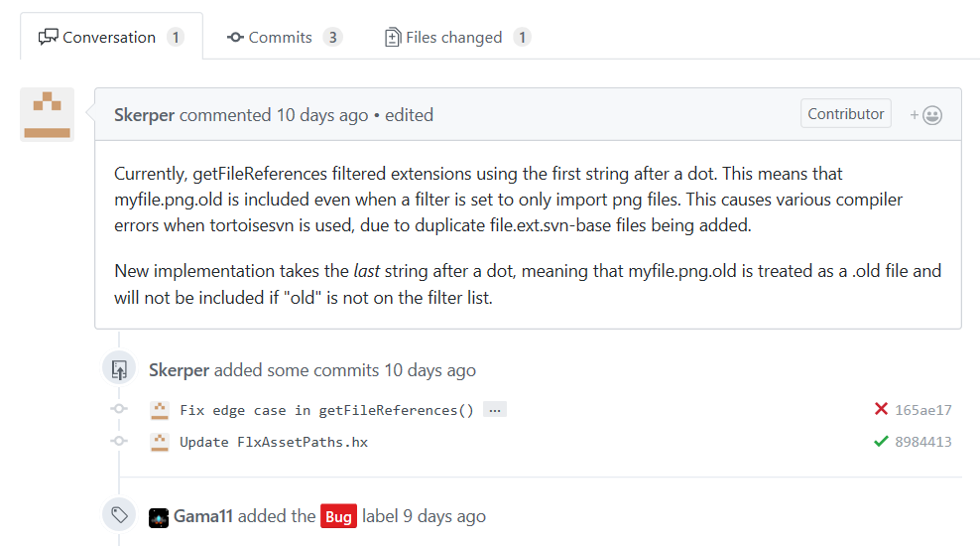Open the Fix edge case in getFileReferences() commit
This screenshot has width=980, height=546.
coord(326,410)
